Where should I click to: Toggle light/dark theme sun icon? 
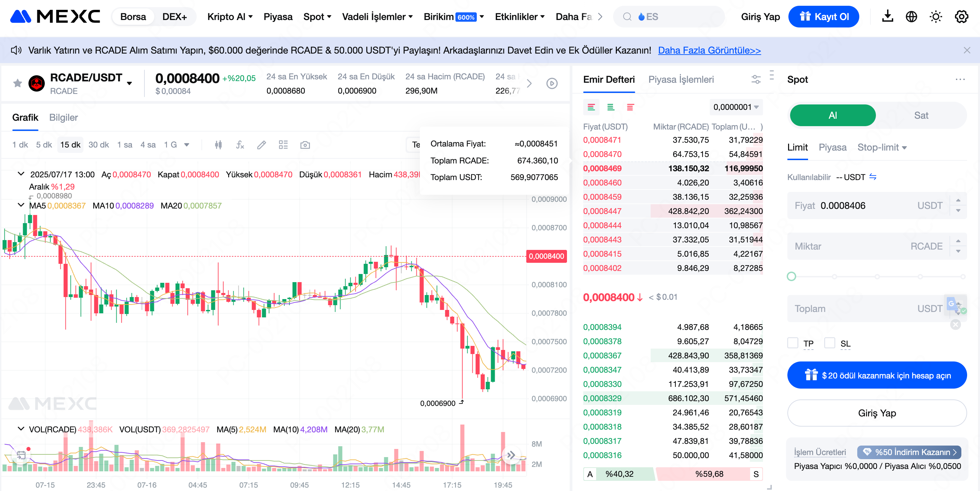pyautogui.click(x=936, y=16)
